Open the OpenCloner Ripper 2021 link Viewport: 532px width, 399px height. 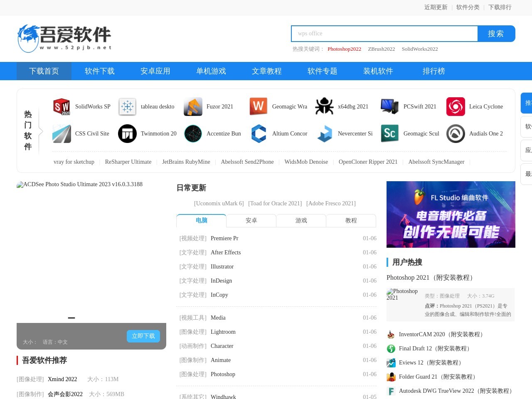pos(368,162)
